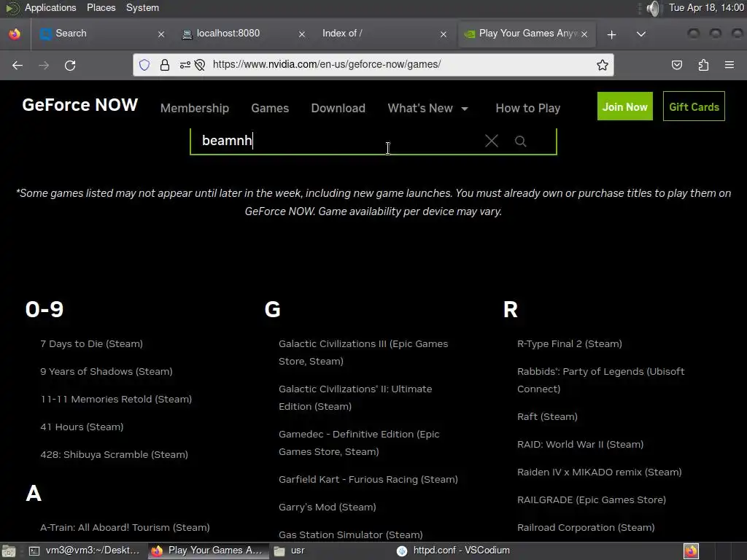Select Gamedec - Definitive Edition entry
The width and height of the screenshot is (747, 560).
point(359,443)
